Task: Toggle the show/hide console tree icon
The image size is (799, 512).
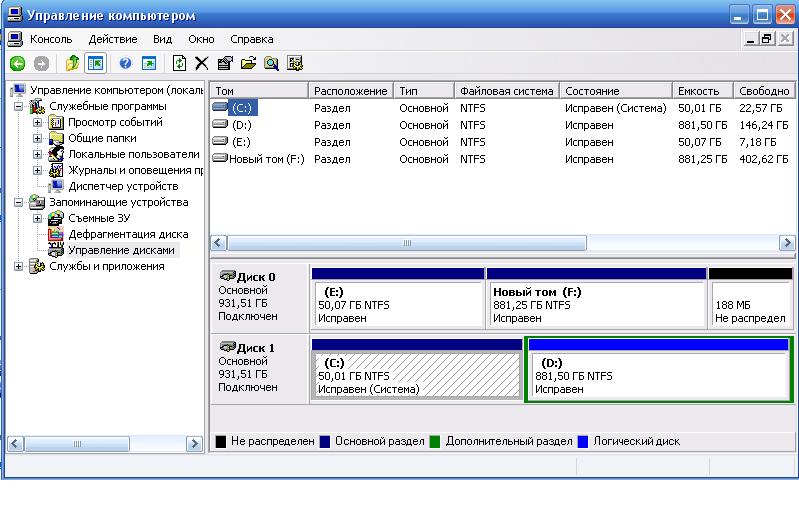Action: [95, 63]
